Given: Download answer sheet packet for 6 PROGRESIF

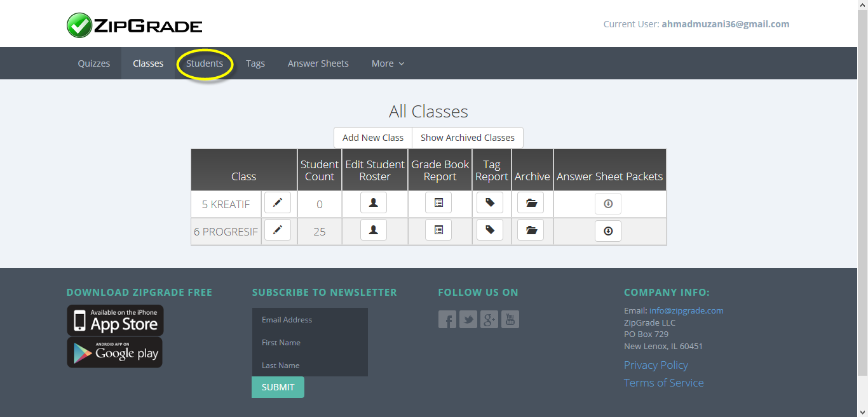Looking at the screenshot, I should (x=608, y=231).
